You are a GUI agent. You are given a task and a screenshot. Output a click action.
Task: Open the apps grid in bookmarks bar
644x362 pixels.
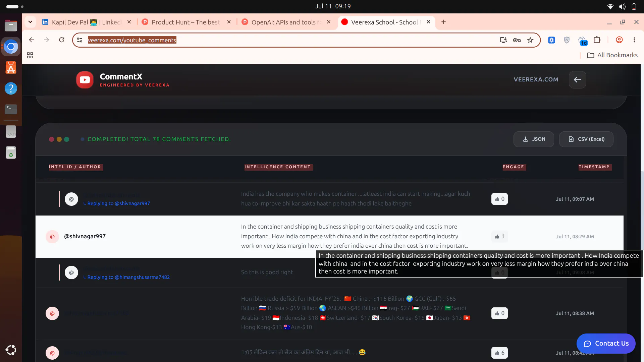click(30, 55)
